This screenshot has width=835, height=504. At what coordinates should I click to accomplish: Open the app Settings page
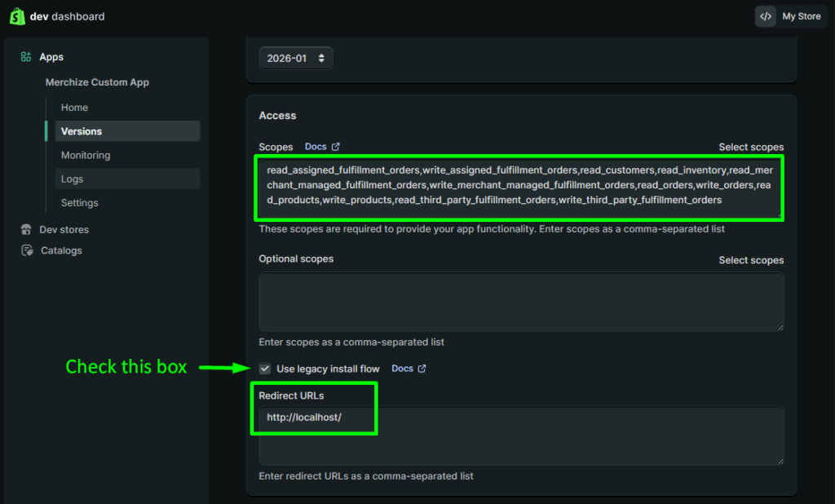[79, 203]
